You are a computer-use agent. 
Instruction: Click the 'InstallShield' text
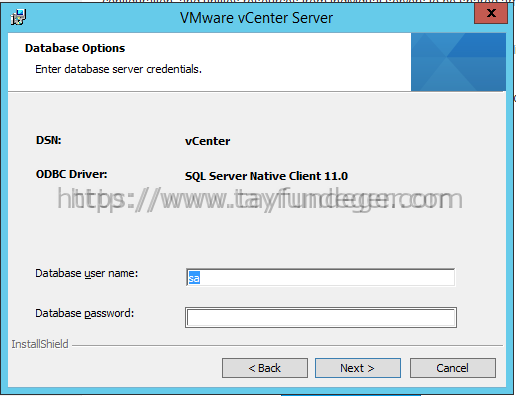pos(40,344)
